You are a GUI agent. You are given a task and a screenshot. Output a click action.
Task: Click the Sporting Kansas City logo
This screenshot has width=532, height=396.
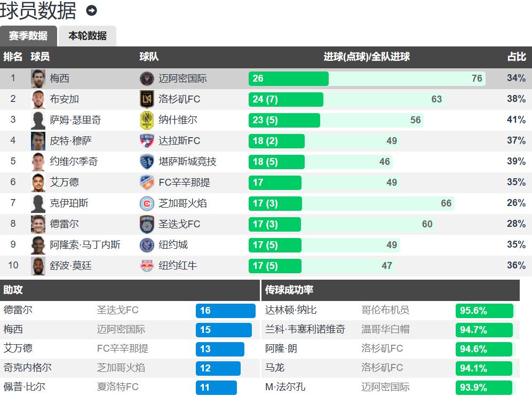tap(147, 162)
